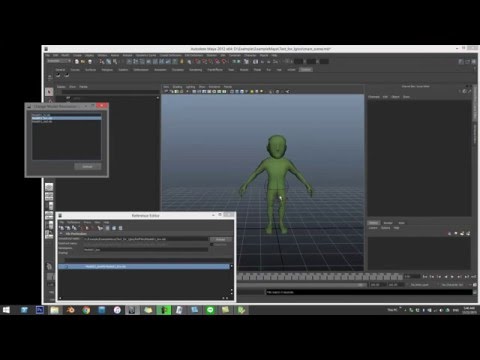Viewport: 480px width, 360px height.
Task: Click the create new layer icon
Action: 462,233
